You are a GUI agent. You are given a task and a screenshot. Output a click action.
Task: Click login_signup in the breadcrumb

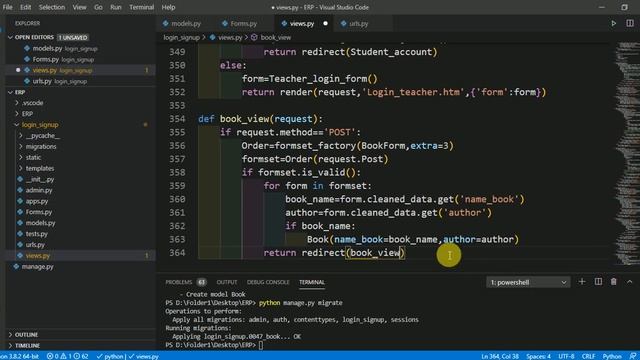(x=182, y=38)
